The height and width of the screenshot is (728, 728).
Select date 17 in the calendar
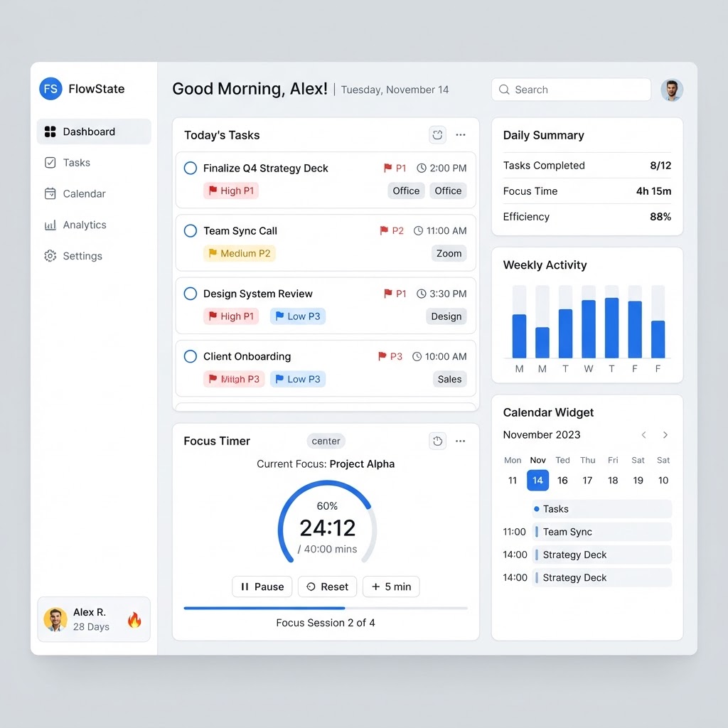[587, 481]
